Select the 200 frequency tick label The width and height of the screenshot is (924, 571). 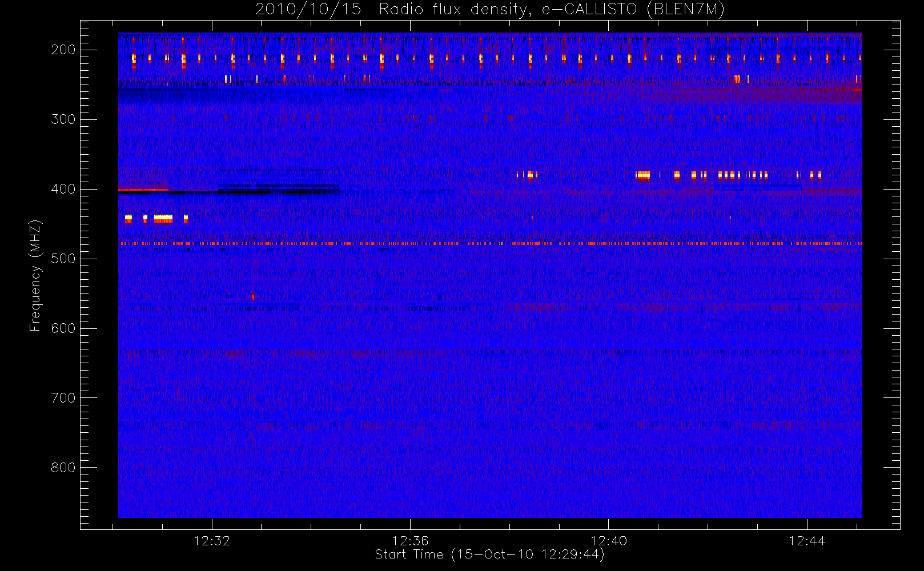63,50
